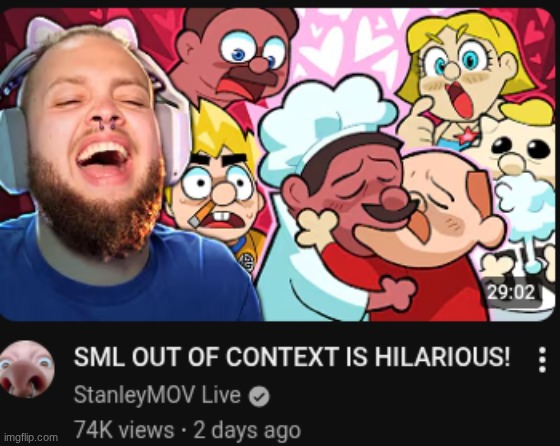Click the imgflip.com watermark

[x=31, y=437]
